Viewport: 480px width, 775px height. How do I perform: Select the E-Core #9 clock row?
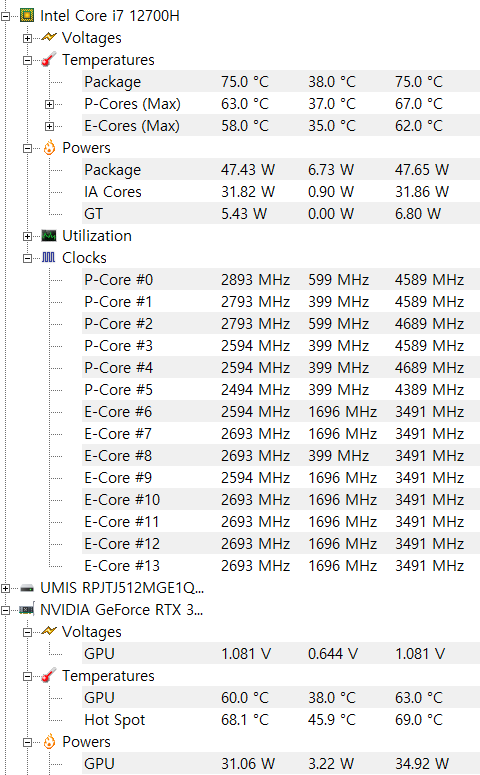tap(281, 477)
